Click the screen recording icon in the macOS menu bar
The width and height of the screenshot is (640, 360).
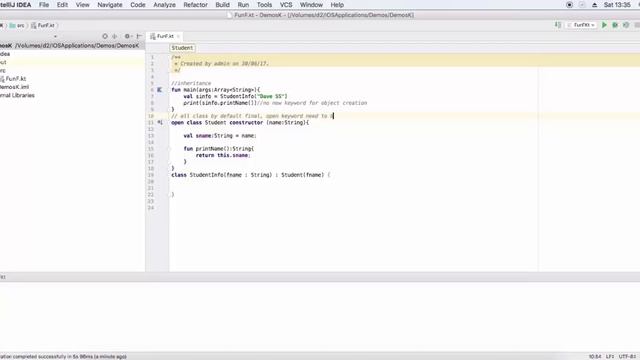(x=569, y=5)
